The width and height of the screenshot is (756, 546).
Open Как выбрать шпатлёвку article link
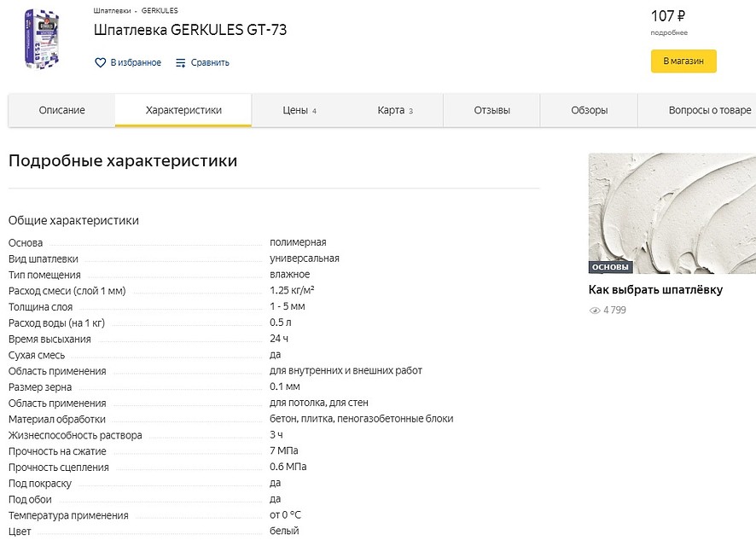click(x=655, y=290)
